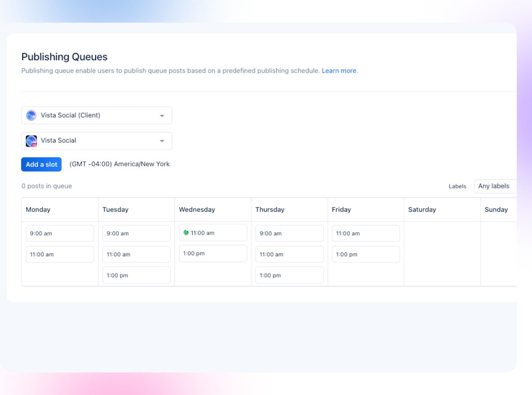Image resolution: width=532 pixels, height=395 pixels.
Task: Click the Labels caption text
Action: [457, 186]
